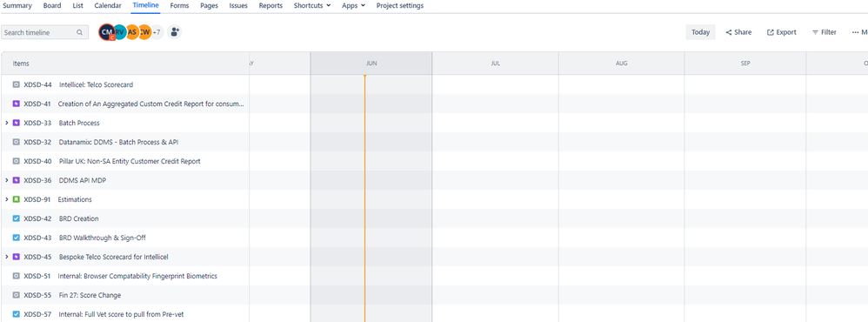Open Datanamix: DDMS - Batch Process & API
The height and width of the screenshot is (322, 868).
[x=118, y=142]
